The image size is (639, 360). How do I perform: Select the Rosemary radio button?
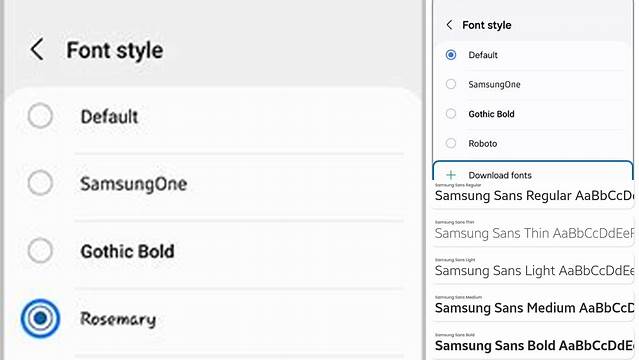(x=40, y=318)
